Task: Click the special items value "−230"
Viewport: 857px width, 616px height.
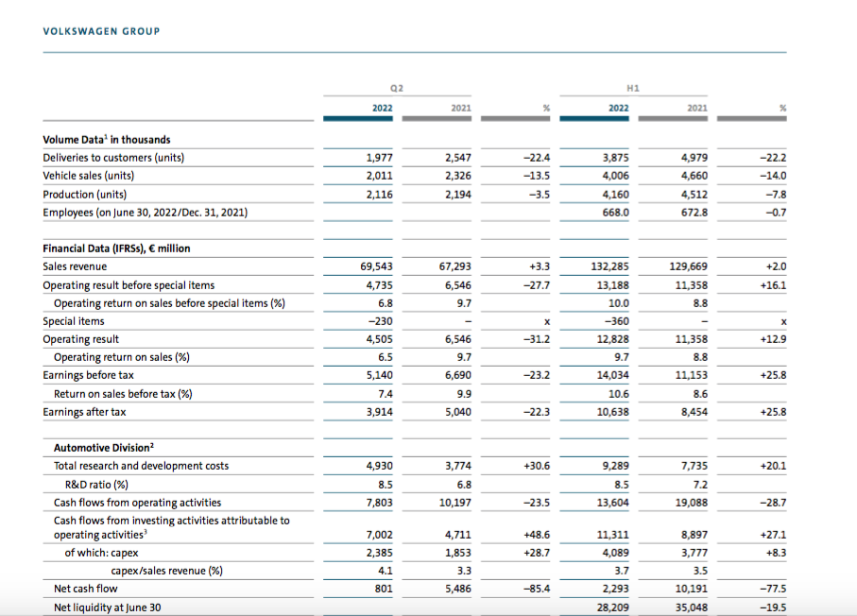Action: pyautogui.click(x=380, y=321)
